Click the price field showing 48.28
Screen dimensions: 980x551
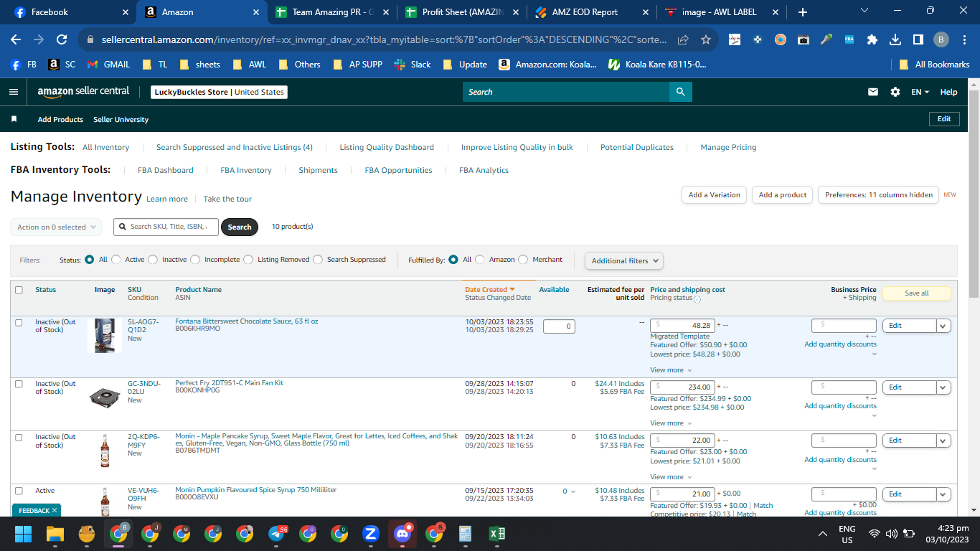[682, 326]
